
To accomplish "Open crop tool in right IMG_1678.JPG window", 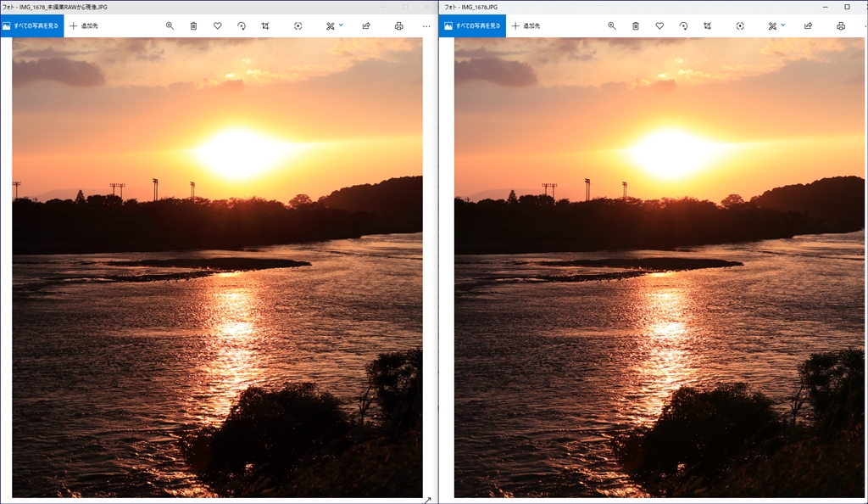I will 707,26.
